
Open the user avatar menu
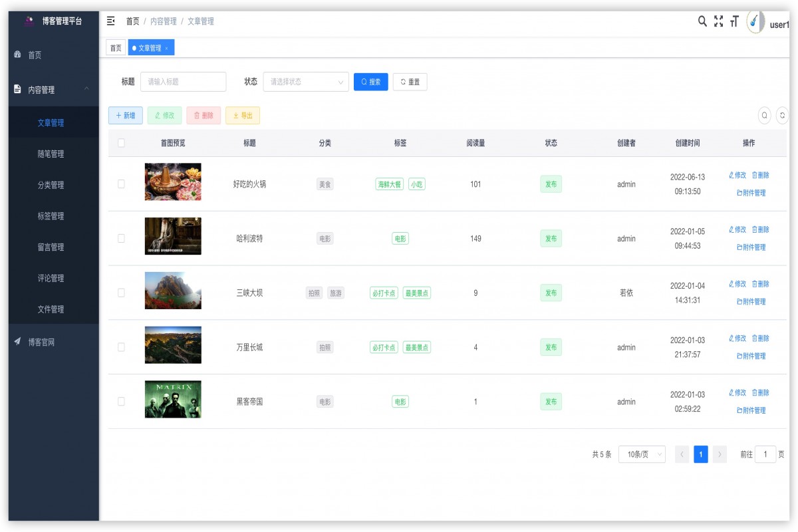point(755,22)
